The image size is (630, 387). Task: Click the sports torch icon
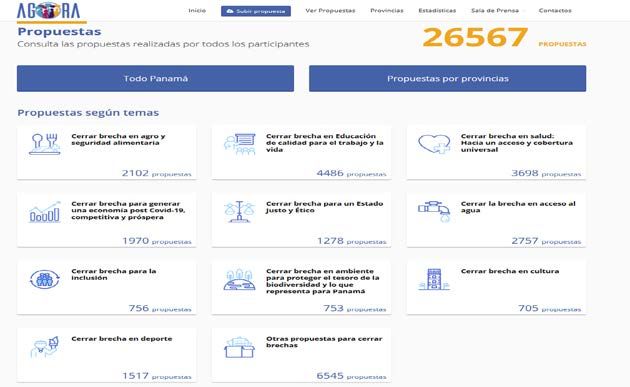[45, 347]
